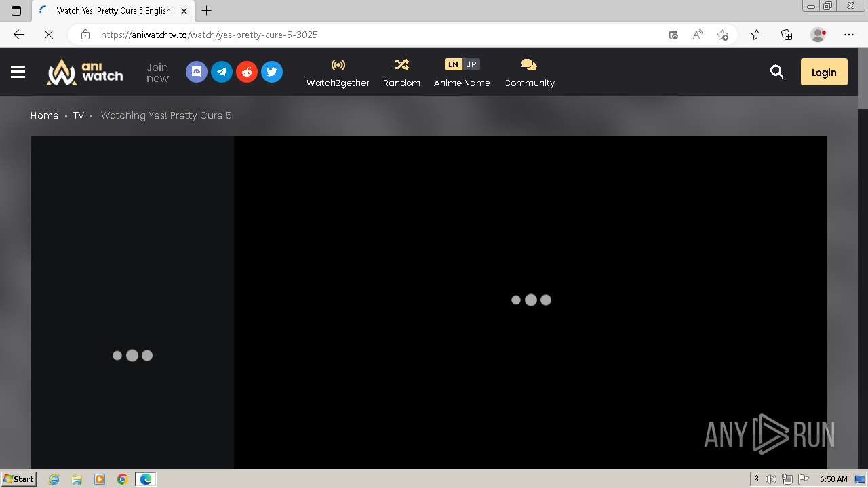Launch Chrome from the taskbar
This screenshot has height=488, width=868.
tap(122, 479)
